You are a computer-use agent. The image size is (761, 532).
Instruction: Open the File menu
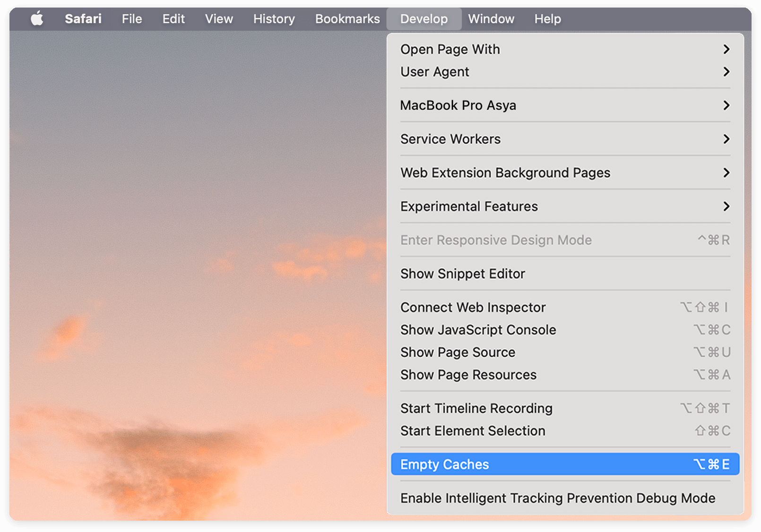click(x=132, y=19)
